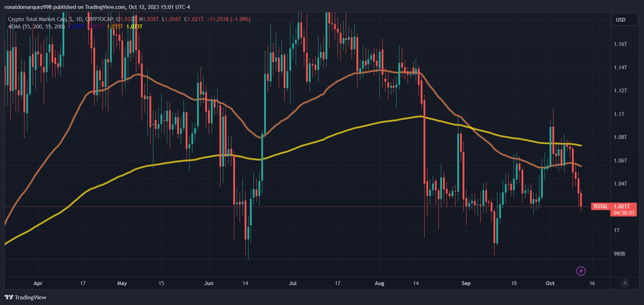The width and height of the screenshot is (644, 305).
Task: Click the purple 1.073T EMA value
Action: [95, 27]
